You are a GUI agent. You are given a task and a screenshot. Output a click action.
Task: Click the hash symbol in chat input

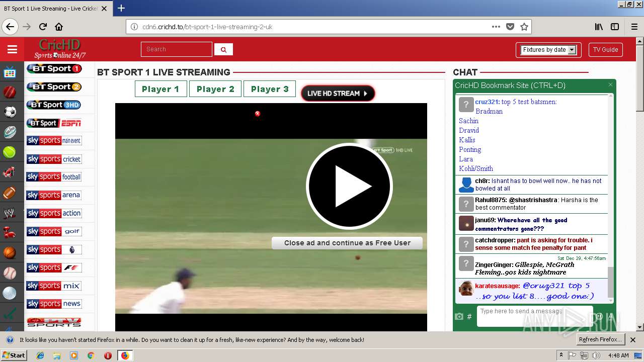(x=469, y=316)
